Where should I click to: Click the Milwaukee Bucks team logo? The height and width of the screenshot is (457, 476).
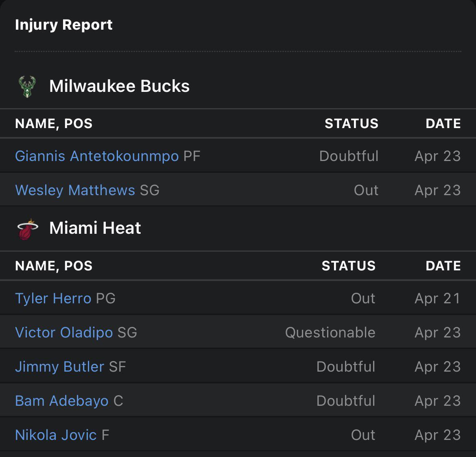(27, 86)
